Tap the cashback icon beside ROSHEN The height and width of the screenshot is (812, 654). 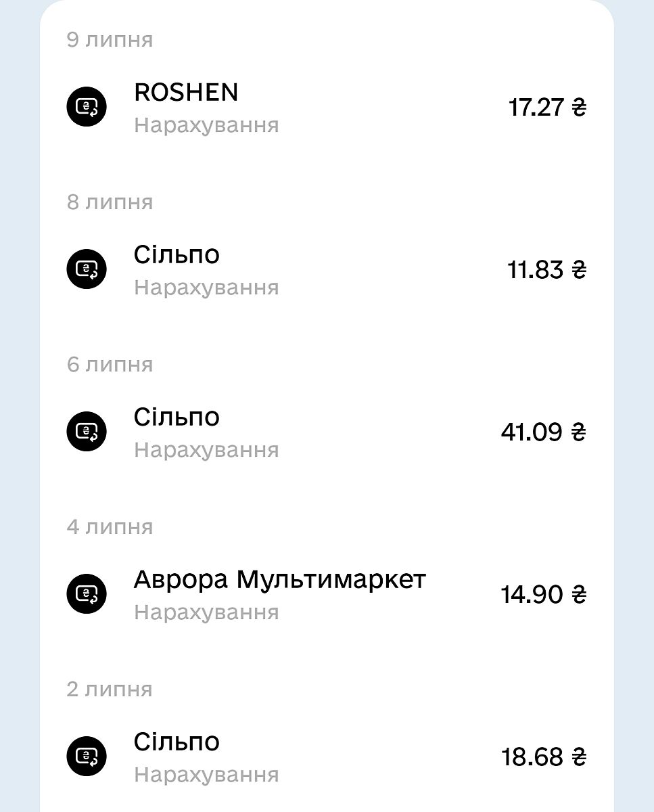pyautogui.click(x=87, y=107)
